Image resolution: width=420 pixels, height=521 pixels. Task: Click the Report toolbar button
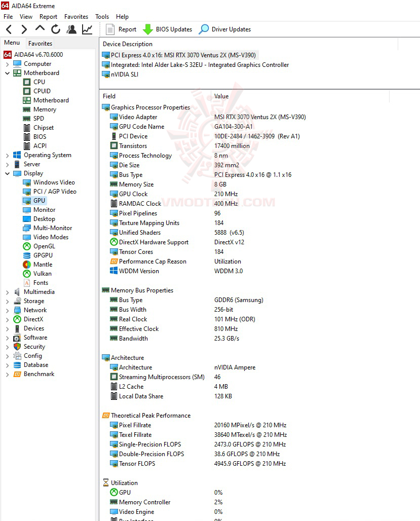[121, 29]
